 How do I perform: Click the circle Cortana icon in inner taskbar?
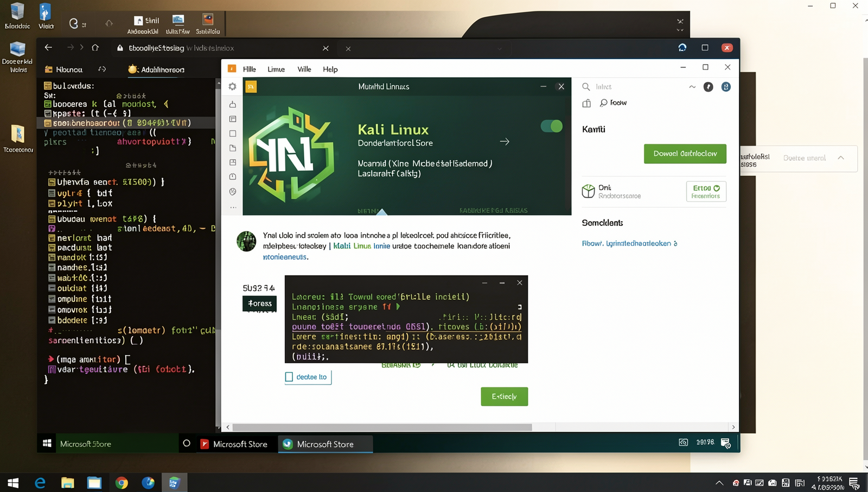point(187,444)
